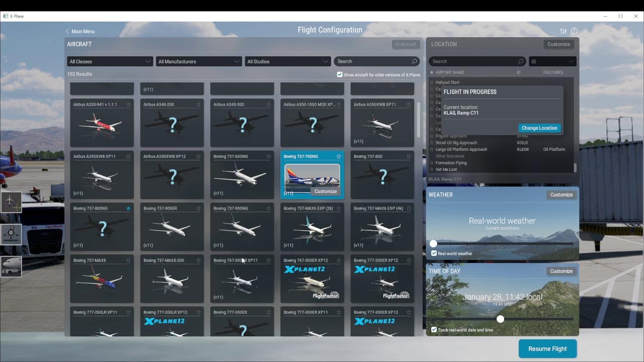Favorite the Boeing 777-200ER XP12 star
The width and height of the screenshot is (644, 362).
pos(409,260)
